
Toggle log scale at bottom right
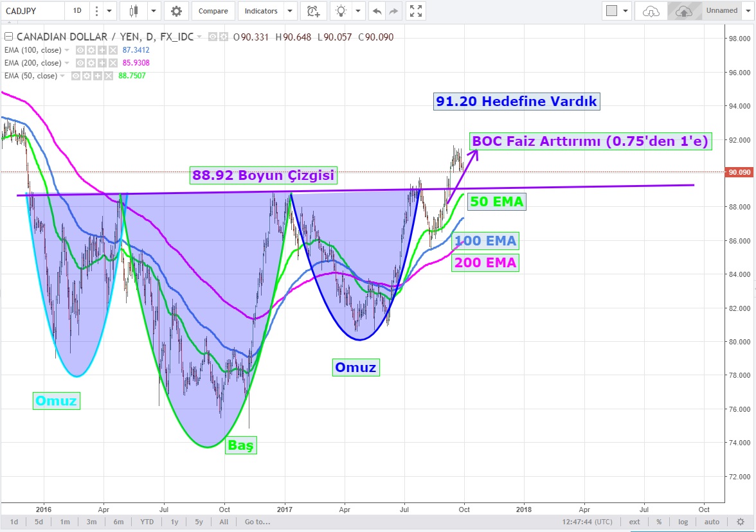(683, 522)
